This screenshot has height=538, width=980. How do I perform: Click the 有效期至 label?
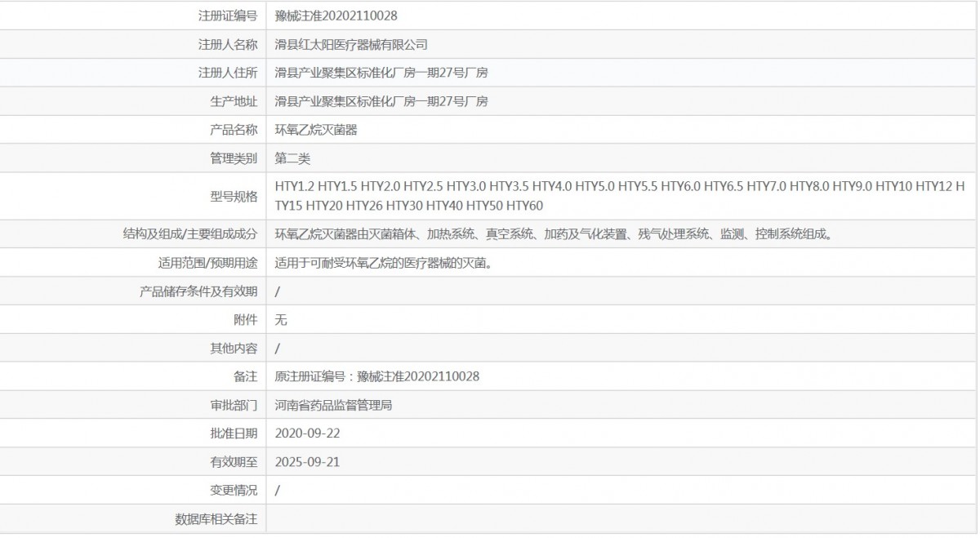(234, 462)
